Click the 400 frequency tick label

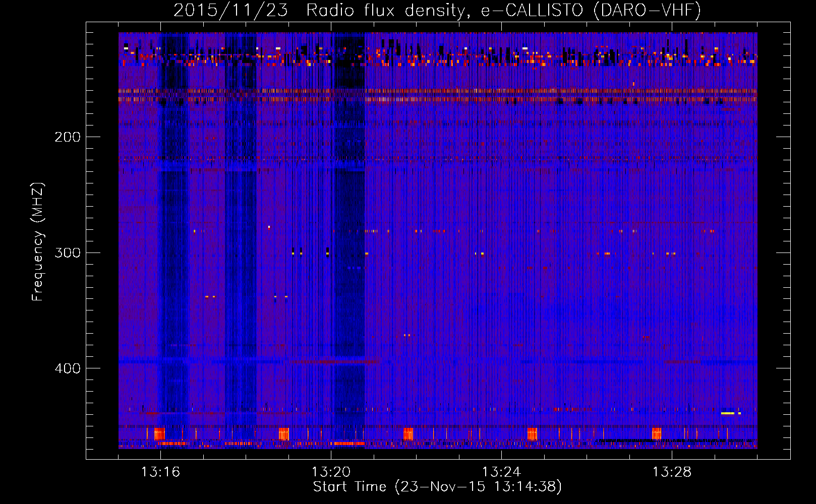pyautogui.click(x=68, y=368)
